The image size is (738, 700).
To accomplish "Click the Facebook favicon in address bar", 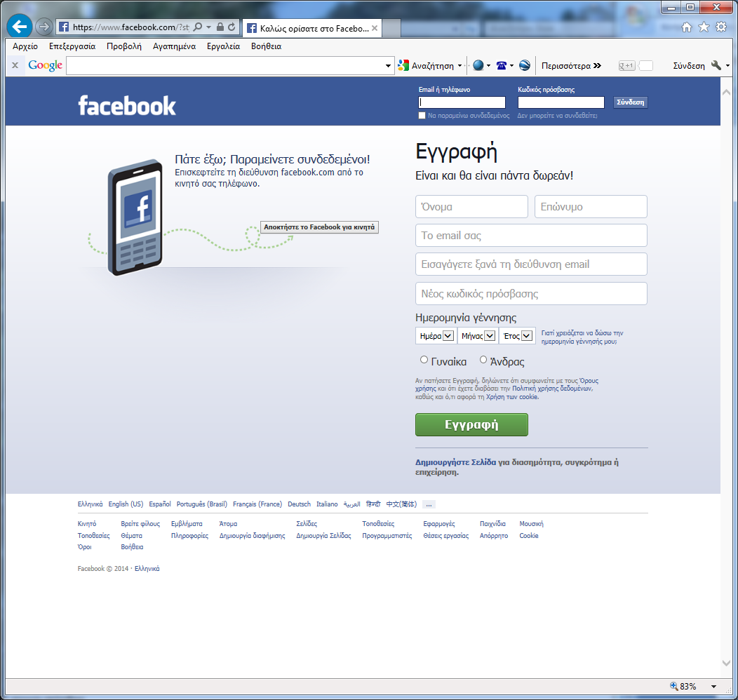I will click(64, 27).
